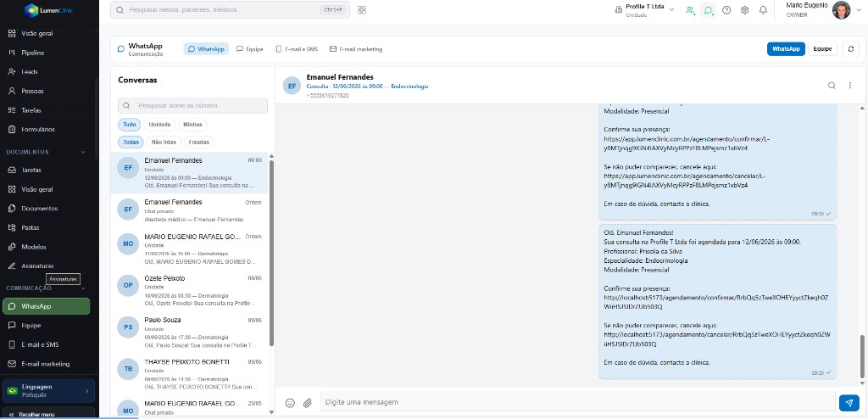Attach a file with the paperclip icon
This screenshot has width=868, height=419.
(x=308, y=403)
